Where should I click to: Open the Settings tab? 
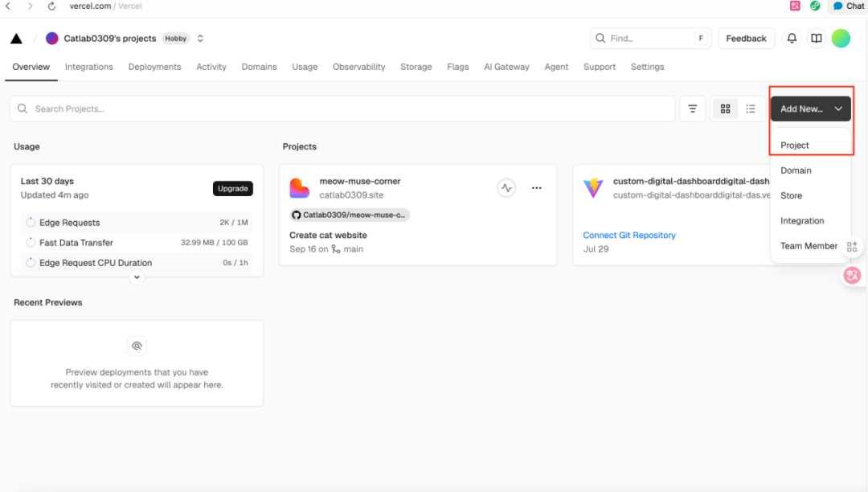pos(648,67)
